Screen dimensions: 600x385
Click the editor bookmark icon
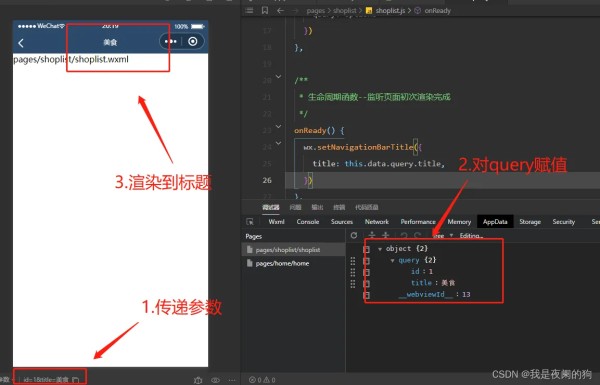(264, 10)
